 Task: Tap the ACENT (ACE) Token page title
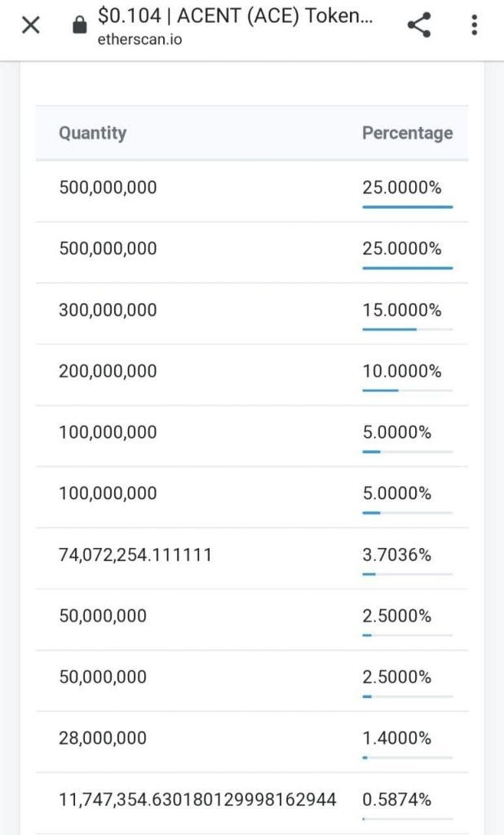pos(235,15)
